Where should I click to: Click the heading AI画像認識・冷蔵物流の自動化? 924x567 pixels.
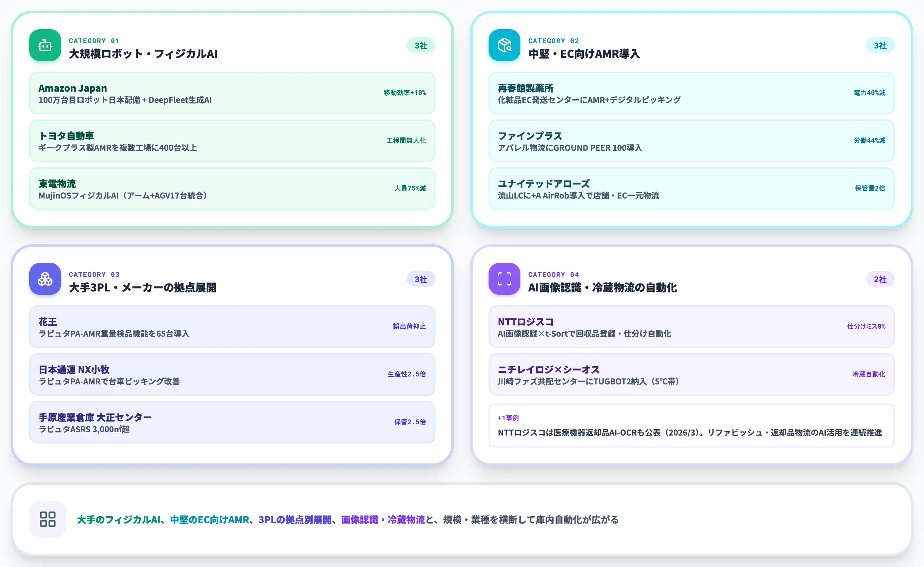(x=602, y=287)
